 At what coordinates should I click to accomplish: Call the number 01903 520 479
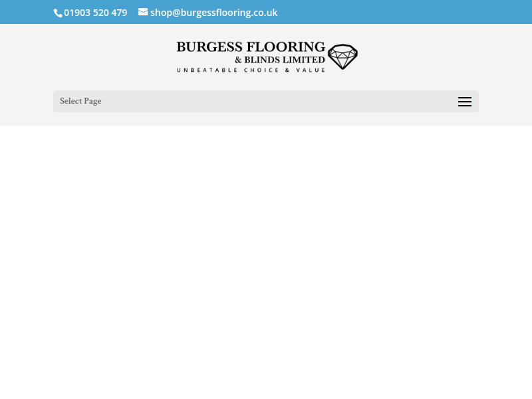[x=95, y=13]
